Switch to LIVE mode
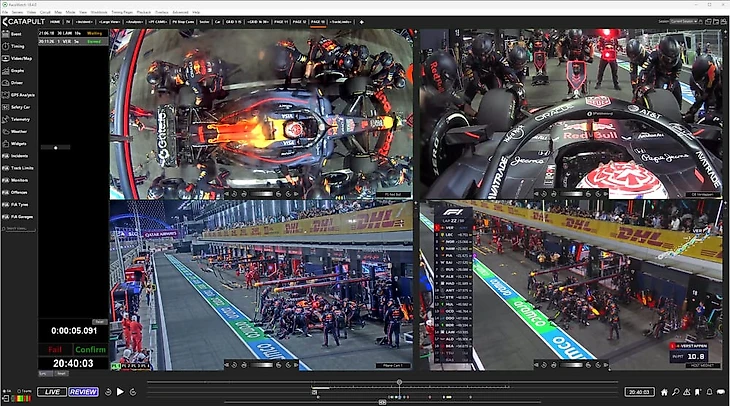This screenshot has width=730, height=406. (53, 392)
